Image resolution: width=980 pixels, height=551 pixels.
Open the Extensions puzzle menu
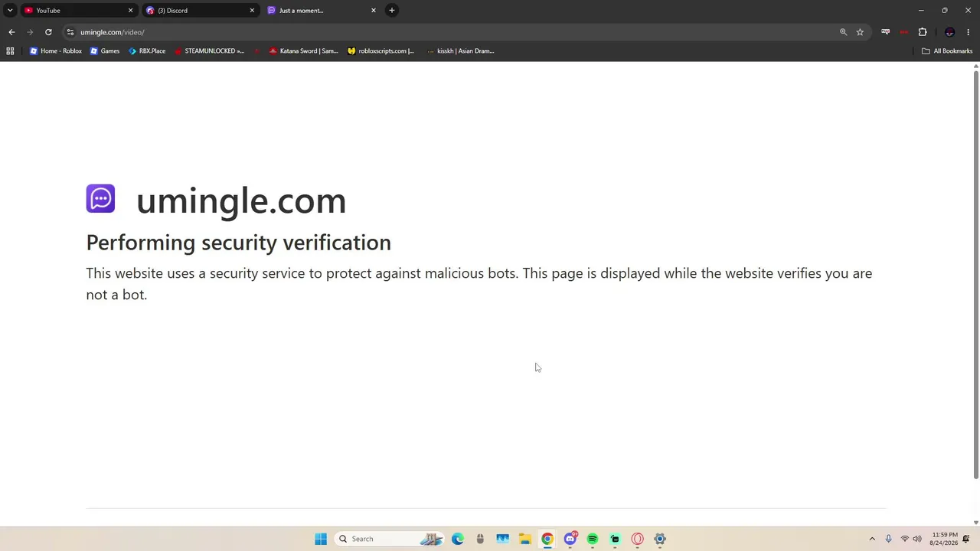pos(923,32)
